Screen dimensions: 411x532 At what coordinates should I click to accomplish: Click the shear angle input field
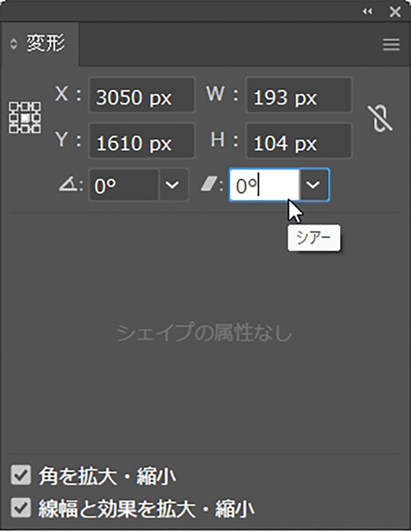pyautogui.click(x=264, y=185)
